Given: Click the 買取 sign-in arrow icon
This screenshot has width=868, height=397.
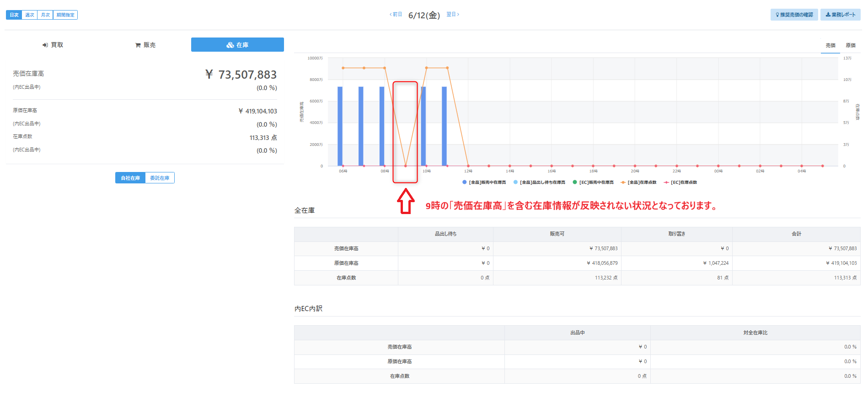Looking at the screenshot, I should 45,45.
